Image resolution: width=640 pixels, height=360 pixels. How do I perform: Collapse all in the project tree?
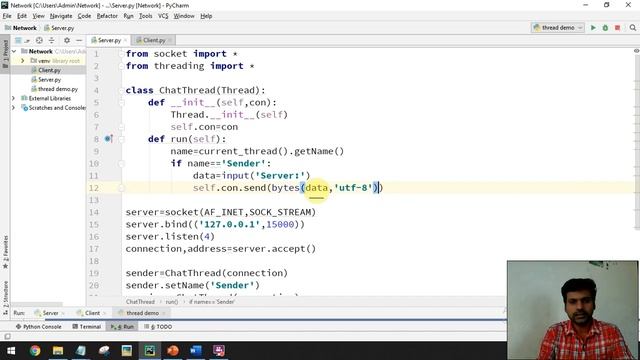coord(51,40)
